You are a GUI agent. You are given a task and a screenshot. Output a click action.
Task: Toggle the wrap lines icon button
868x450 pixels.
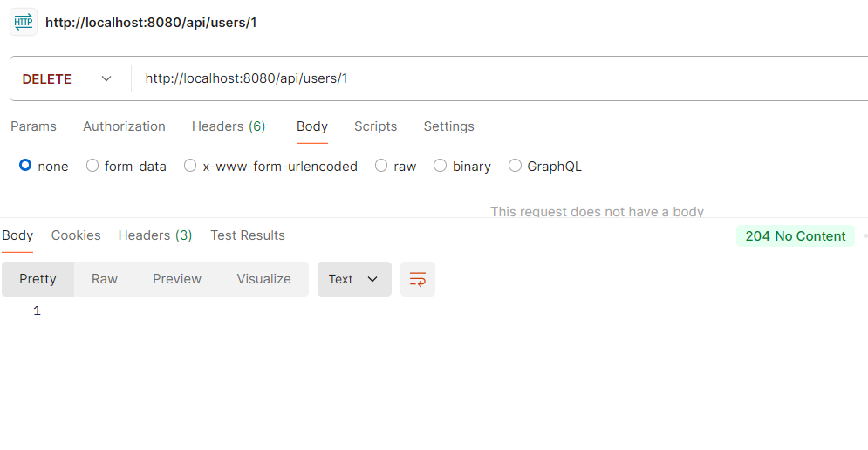click(418, 279)
